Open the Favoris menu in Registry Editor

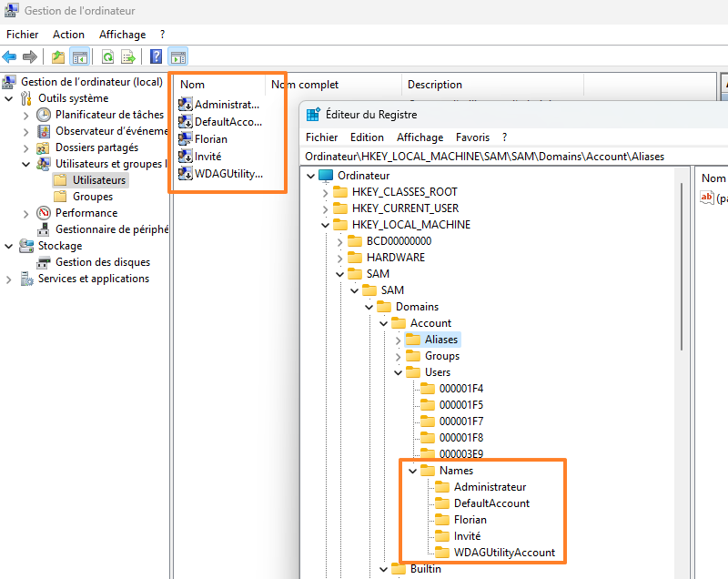click(x=472, y=137)
